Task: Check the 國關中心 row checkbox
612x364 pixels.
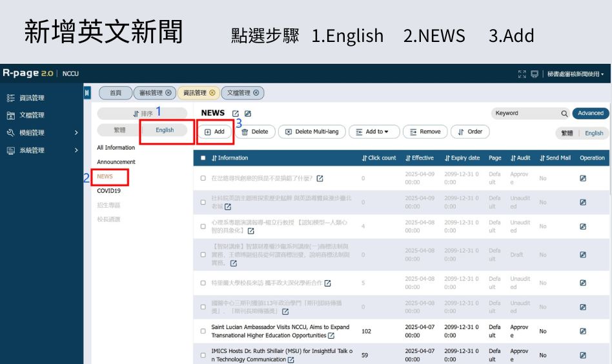Action: click(203, 307)
